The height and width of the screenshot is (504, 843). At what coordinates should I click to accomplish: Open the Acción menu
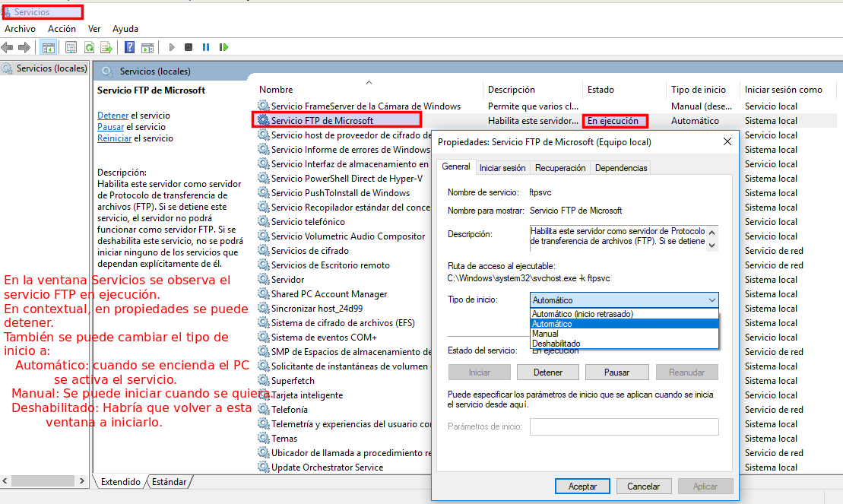pyautogui.click(x=62, y=29)
